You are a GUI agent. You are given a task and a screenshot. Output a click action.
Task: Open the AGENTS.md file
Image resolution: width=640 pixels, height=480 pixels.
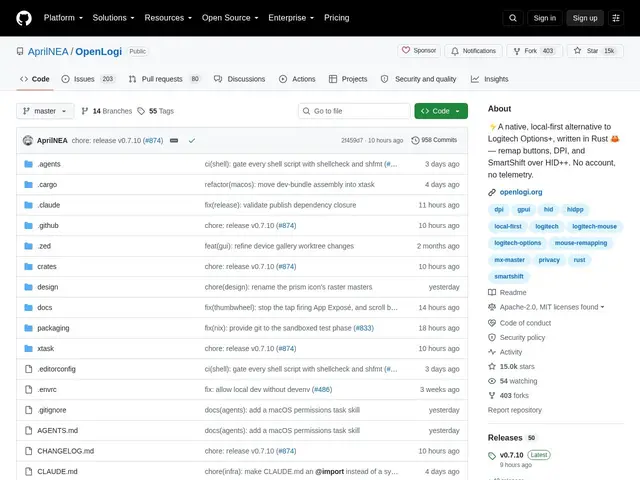point(58,431)
